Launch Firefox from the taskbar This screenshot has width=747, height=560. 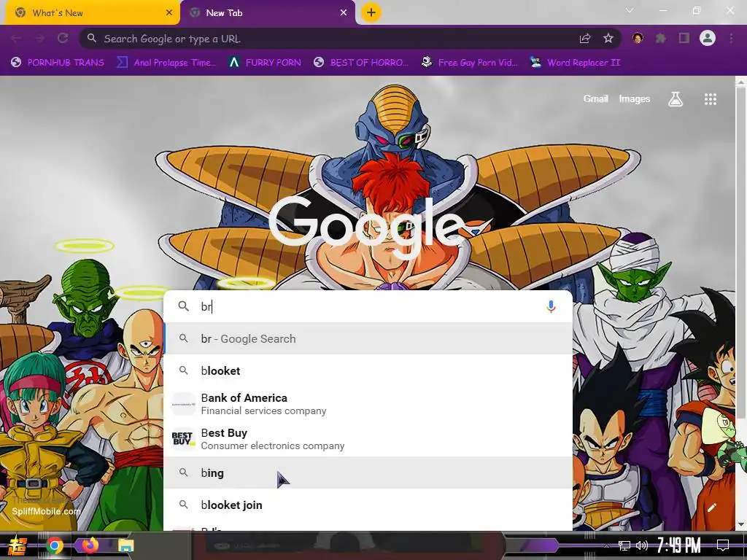tap(90, 545)
